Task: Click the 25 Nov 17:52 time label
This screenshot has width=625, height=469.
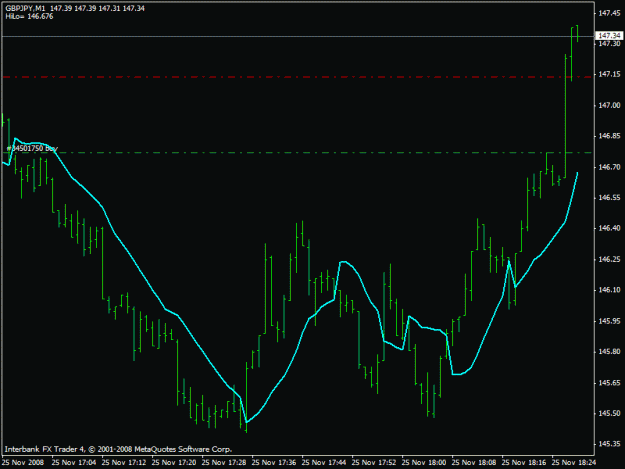Action: (374, 463)
